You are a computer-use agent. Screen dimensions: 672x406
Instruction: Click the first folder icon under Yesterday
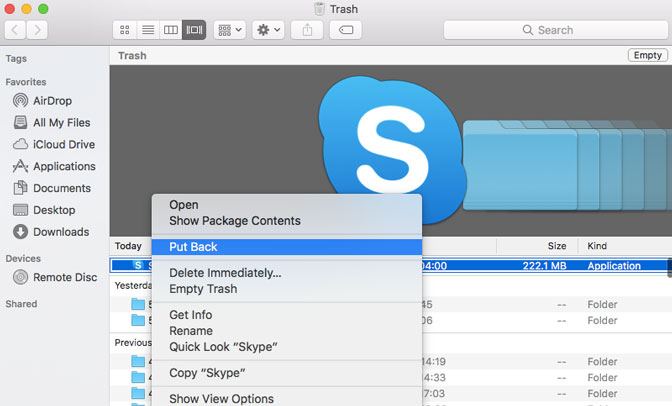point(138,304)
